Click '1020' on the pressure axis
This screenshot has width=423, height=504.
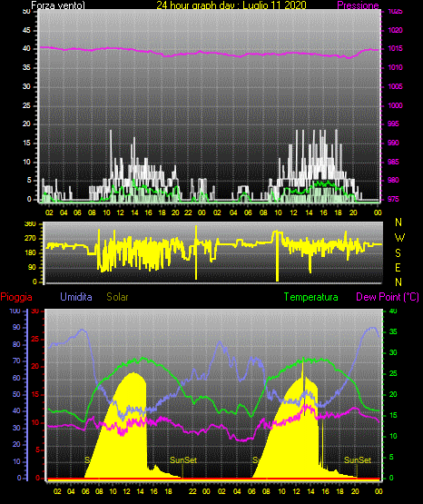pyautogui.click(x=396, y=30)
